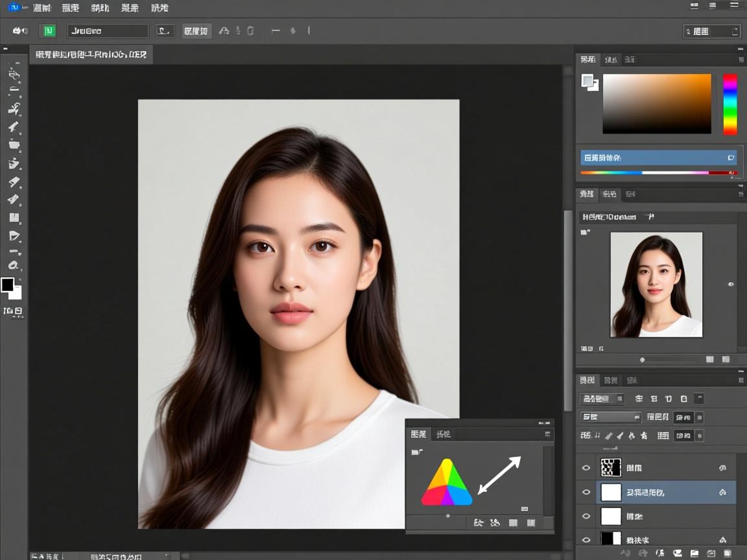The height and width of the screenshot is (560, 747).
Task: Toggle visibility of the highlighted selected layer
Action: point(586,493)
